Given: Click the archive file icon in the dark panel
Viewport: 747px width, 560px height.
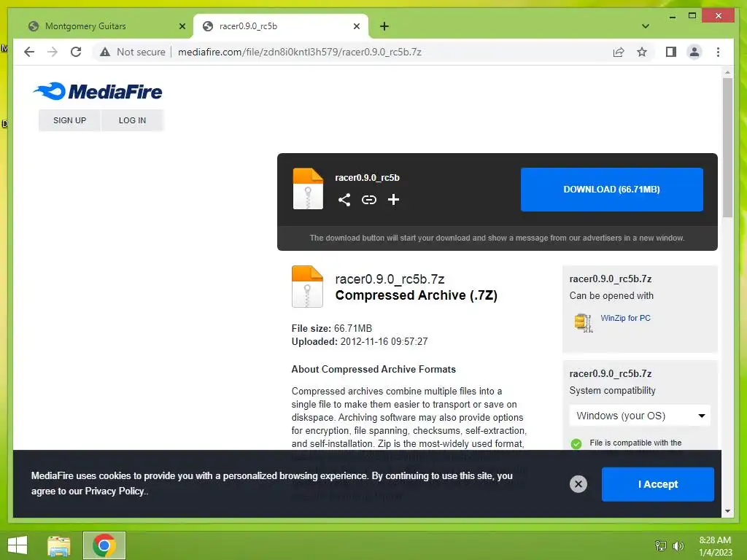Looking at the screenshot, I should point(308,189).
